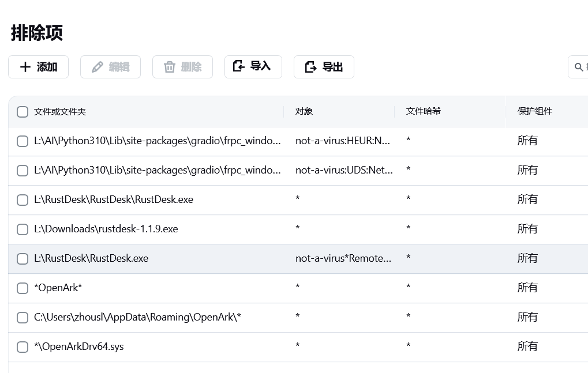The image size is (588, 373).
Task: Select the L:\RustDesk\RustDesk.exe path entry
Action: [x=91, y=259]
